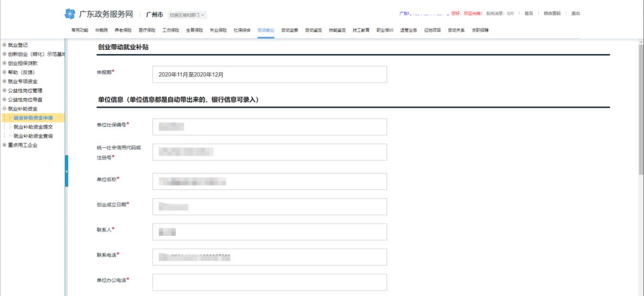Collapse the 就业补助资金 tree node
Screen dimensions: 644x296
click(x=5, y=109)
